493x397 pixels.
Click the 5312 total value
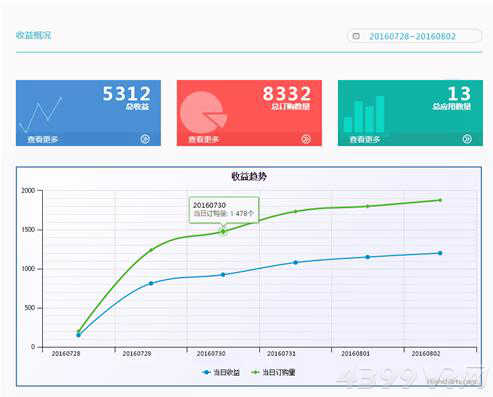(126, 94)
